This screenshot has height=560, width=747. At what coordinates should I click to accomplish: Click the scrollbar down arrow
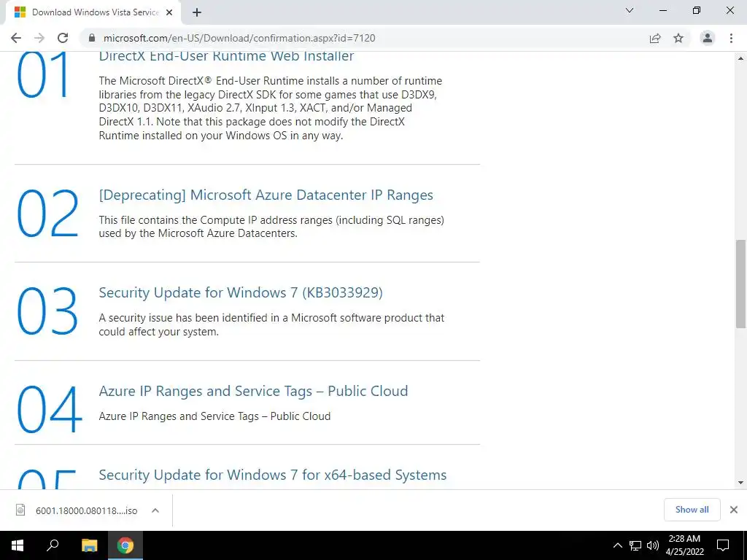[741, 483]
